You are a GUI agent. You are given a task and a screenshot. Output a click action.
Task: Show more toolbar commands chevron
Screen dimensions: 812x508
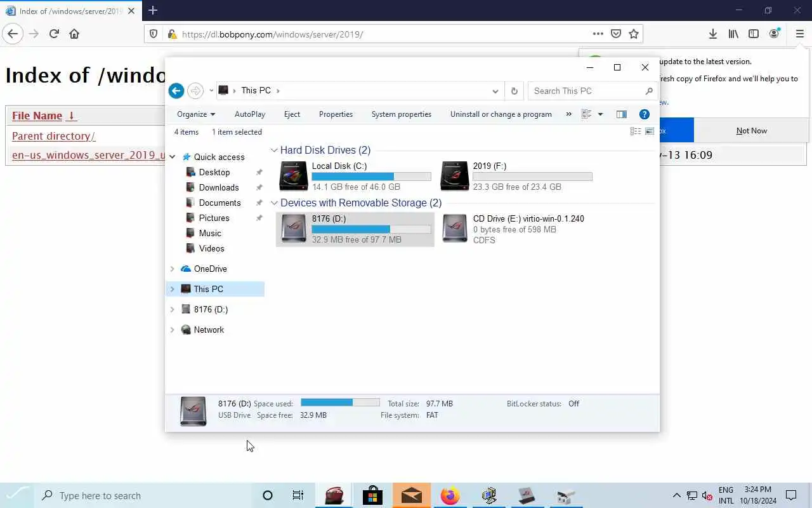pos(568,114)
